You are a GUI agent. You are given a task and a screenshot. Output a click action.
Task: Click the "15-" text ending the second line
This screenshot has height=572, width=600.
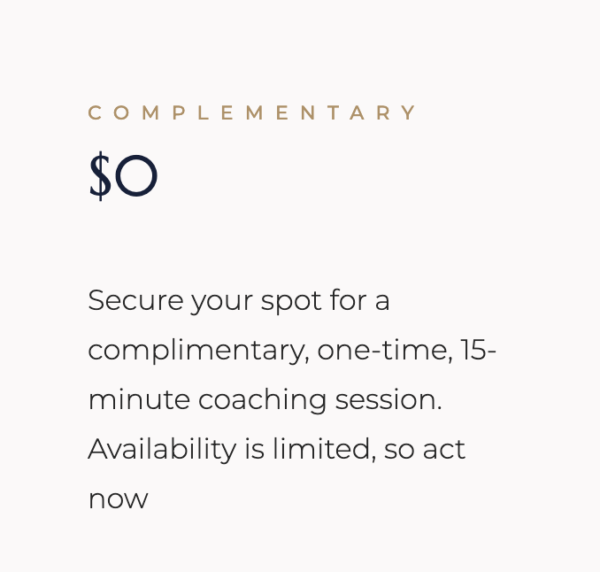479,351
